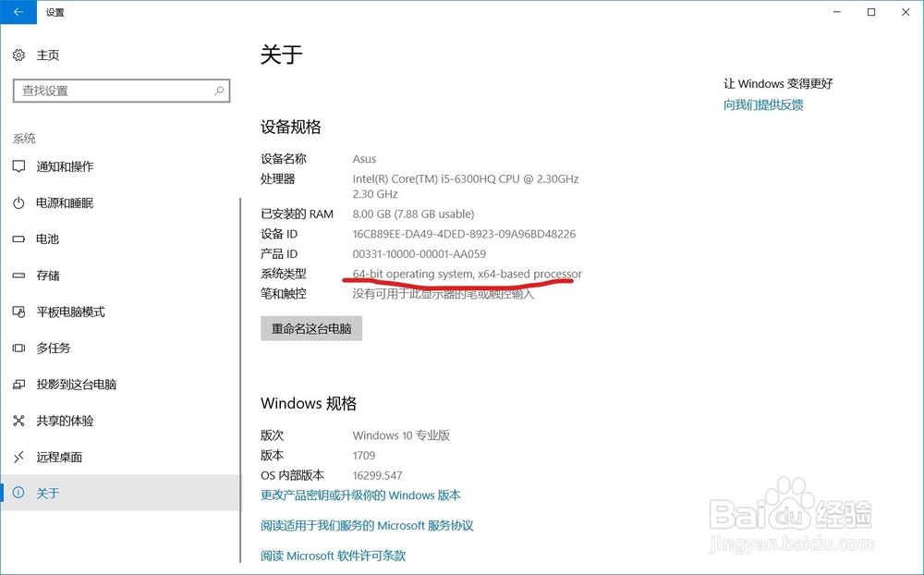Open 更改产品密钥或升级你的 Windows 版本 link
Screen dimensions: 924x575
point(360,495)
